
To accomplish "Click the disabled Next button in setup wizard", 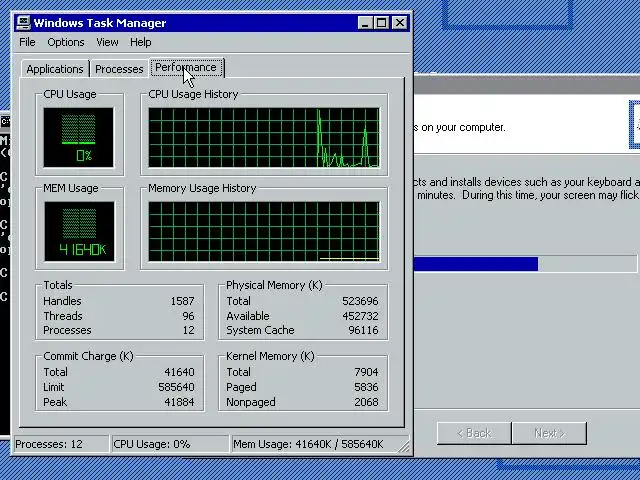I will pyautogui.click(x=549, y=433).
